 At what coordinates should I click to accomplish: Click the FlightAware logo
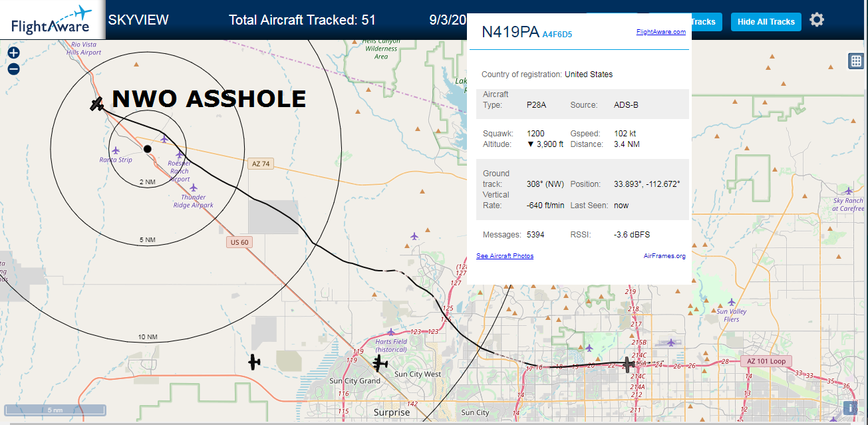(52, 20)
